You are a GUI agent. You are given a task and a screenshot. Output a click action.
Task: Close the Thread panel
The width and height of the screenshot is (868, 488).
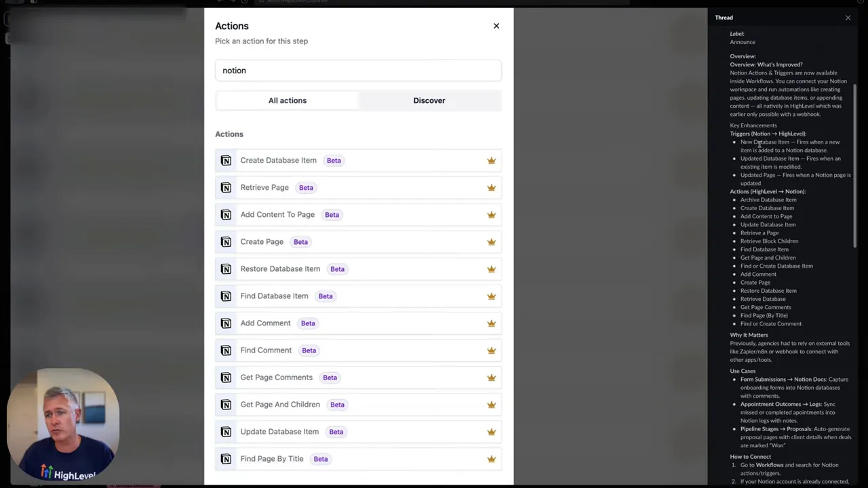(848, 17)
